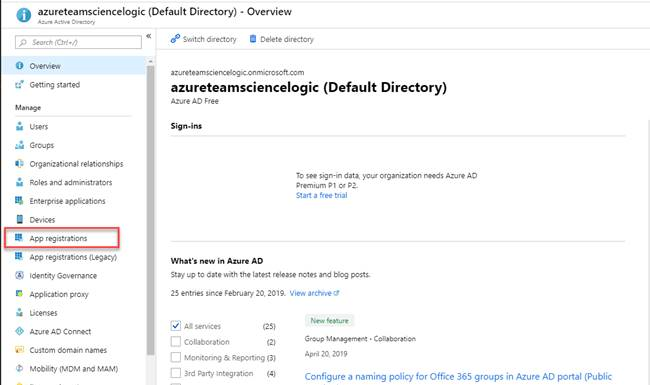Click the Delete directory trash icon
The width and height of the screenshot is (650, 385).
(x=253, y=39)
